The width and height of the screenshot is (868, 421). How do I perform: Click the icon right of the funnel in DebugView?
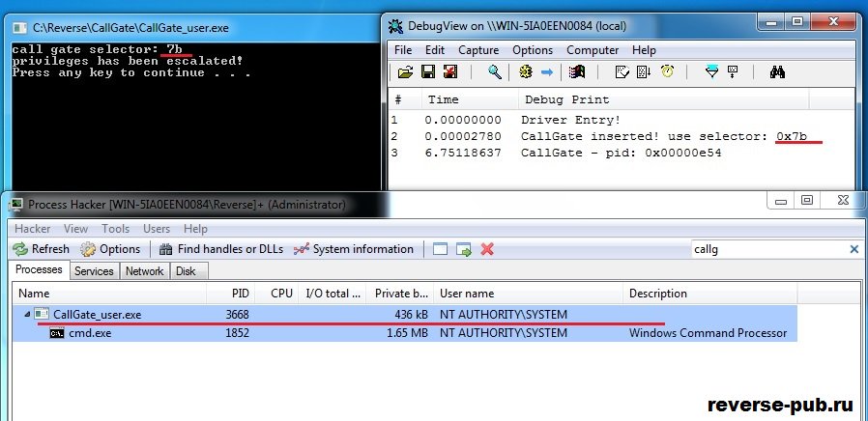click(733, 71)
